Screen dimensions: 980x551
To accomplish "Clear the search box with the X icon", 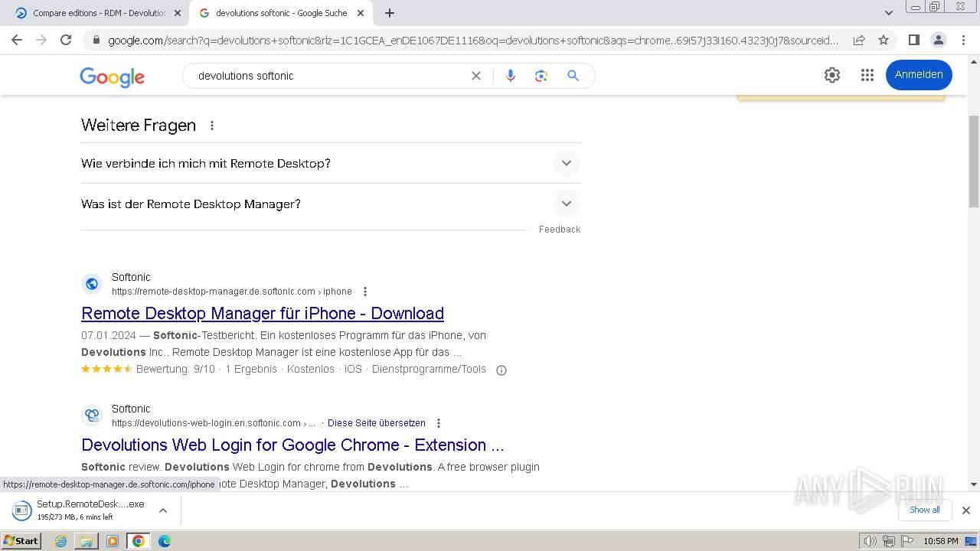I will pos(476,76).
